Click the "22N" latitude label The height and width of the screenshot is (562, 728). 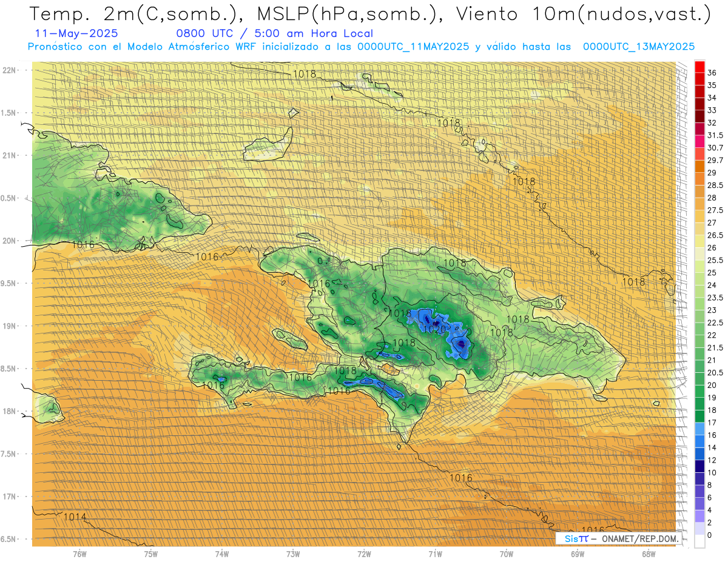(8, 70)
